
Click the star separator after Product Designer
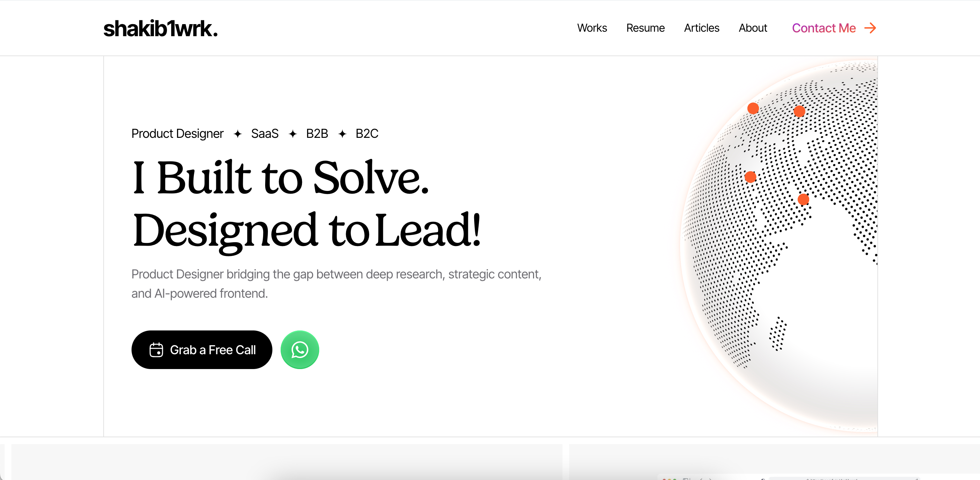pos(237,134)
